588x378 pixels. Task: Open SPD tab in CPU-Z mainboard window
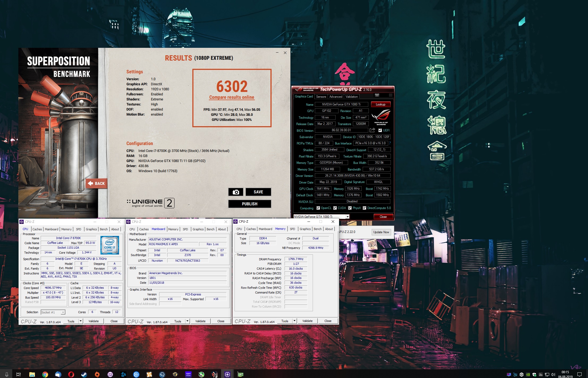point(185,229)
